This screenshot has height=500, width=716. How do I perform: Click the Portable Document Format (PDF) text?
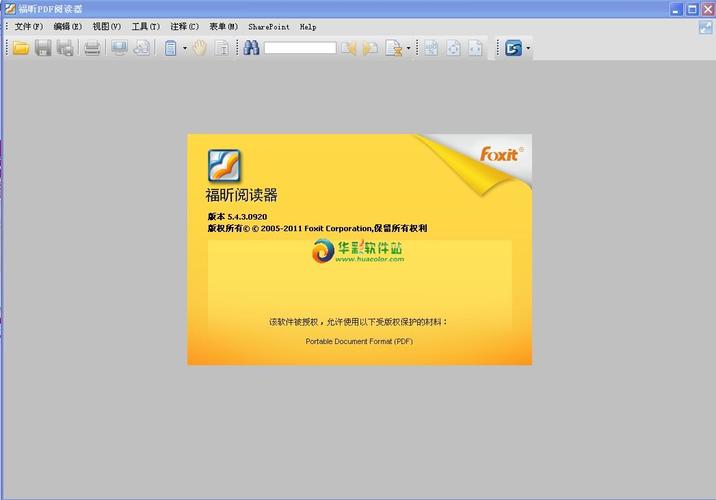[359, 341]
